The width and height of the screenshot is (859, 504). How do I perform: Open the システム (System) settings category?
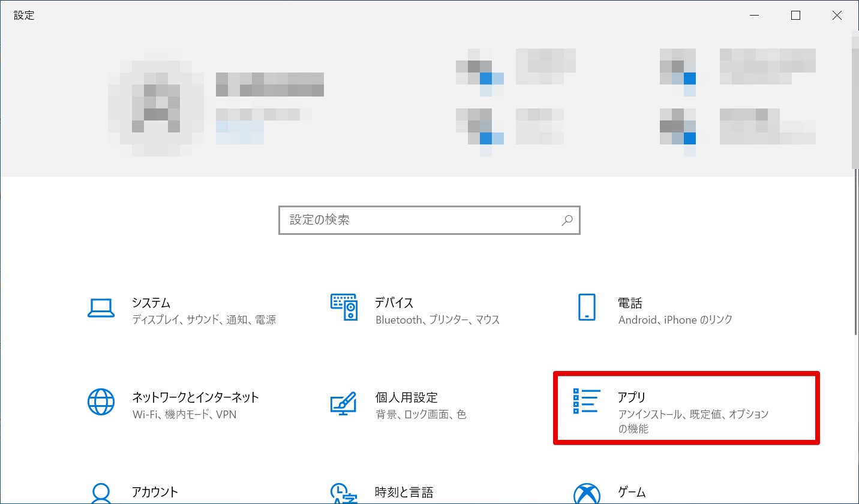[x=151, y=303]
